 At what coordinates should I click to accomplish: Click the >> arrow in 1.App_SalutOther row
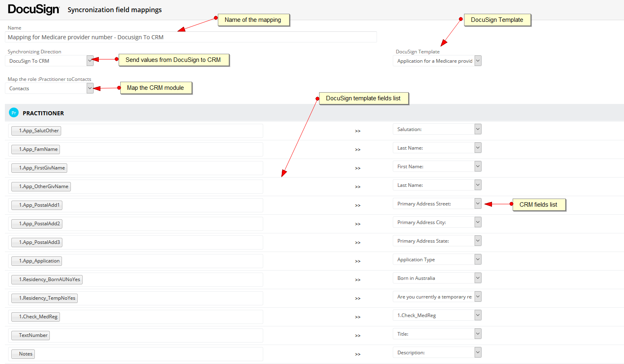(x=358, y=131)
